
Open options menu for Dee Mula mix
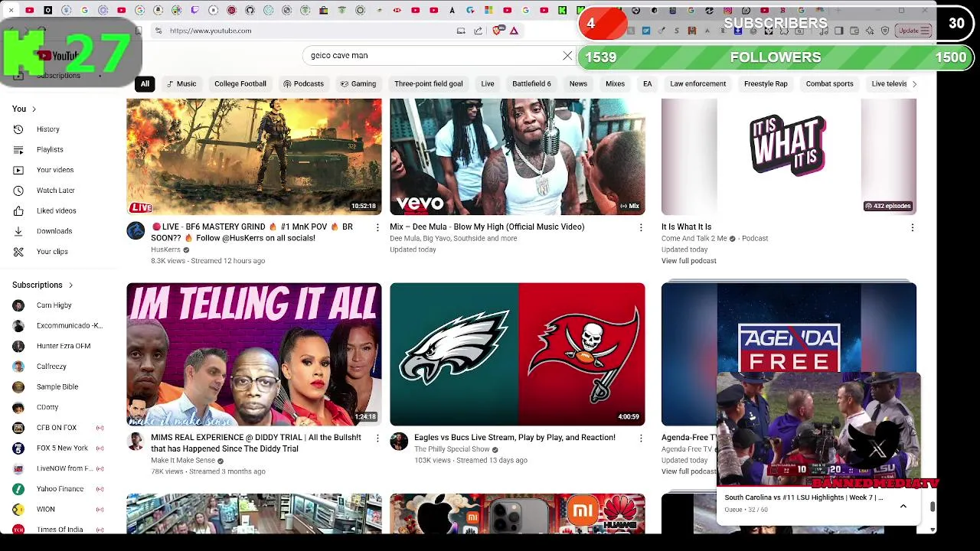coord(641,227)
